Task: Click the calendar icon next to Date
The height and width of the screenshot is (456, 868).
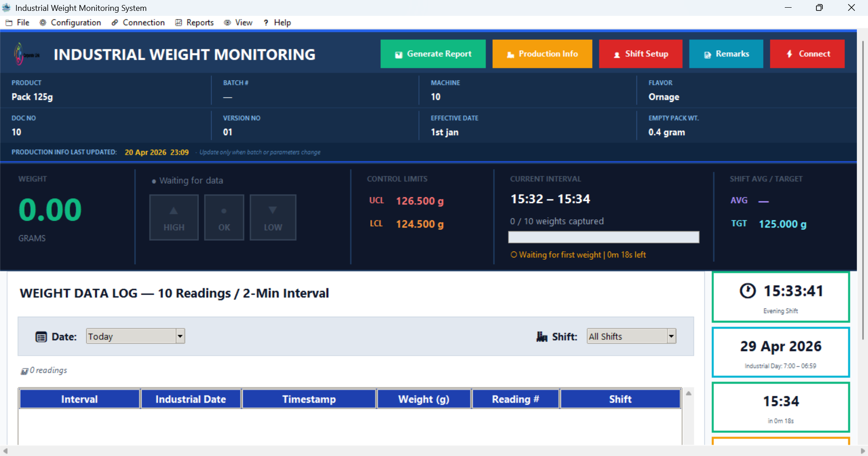Action: pyautogui.click(x=41, y=337)
